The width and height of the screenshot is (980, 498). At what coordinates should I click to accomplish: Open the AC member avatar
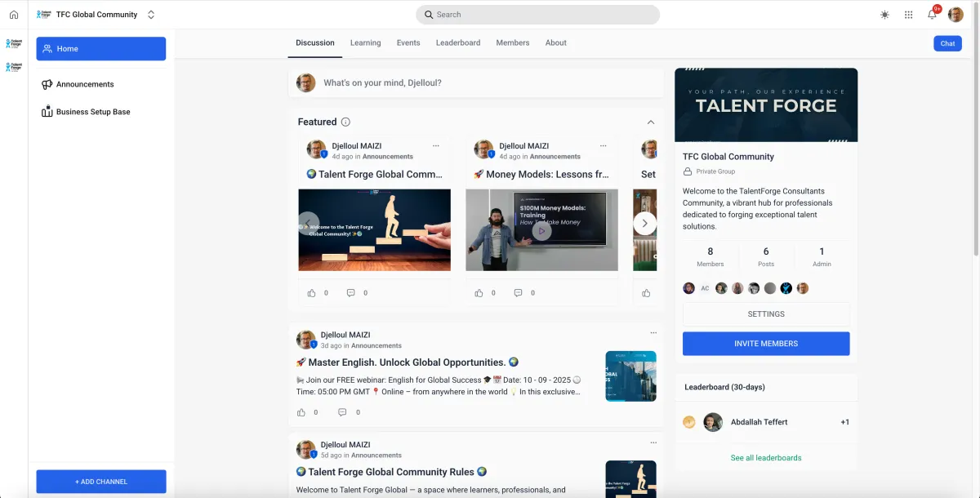point(705,288)
